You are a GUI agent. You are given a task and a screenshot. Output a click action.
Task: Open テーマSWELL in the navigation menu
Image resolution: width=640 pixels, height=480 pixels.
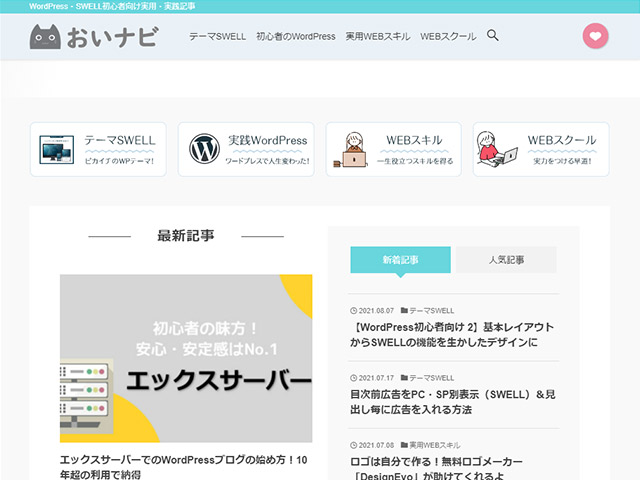click(217, 37)
